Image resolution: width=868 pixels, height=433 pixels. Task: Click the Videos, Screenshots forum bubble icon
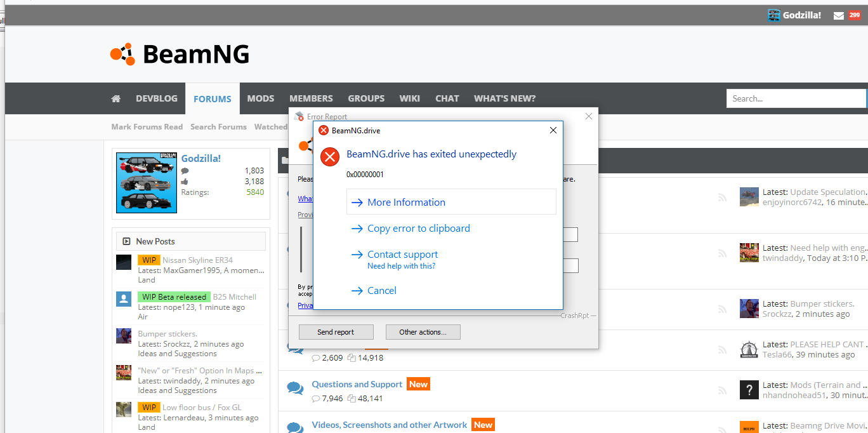pos(295,428)
